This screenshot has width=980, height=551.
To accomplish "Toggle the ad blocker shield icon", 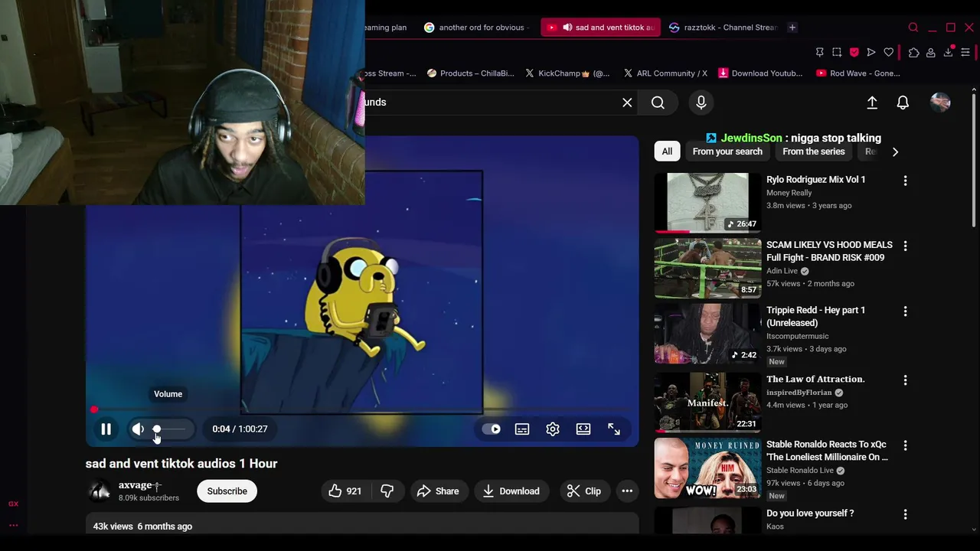I will click(x=854, y=52).
